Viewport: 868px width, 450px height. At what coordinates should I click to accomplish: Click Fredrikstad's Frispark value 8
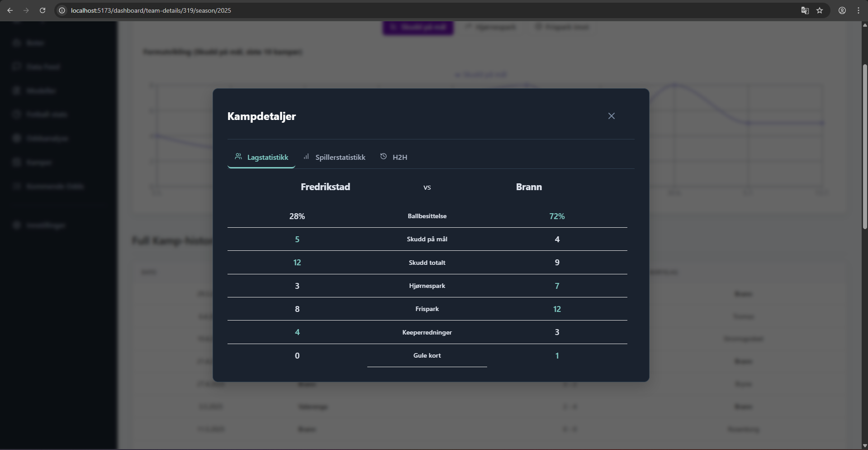(x=297, y=309)
